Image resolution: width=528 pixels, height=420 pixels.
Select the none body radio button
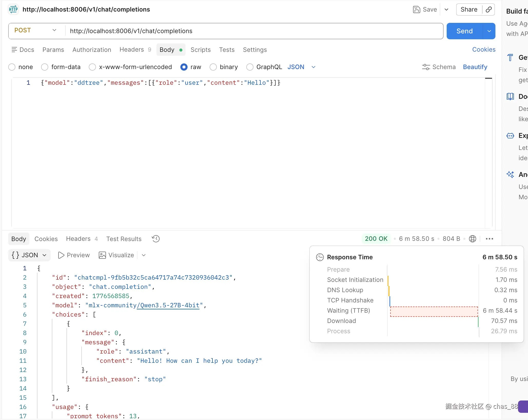coord(12,67)
